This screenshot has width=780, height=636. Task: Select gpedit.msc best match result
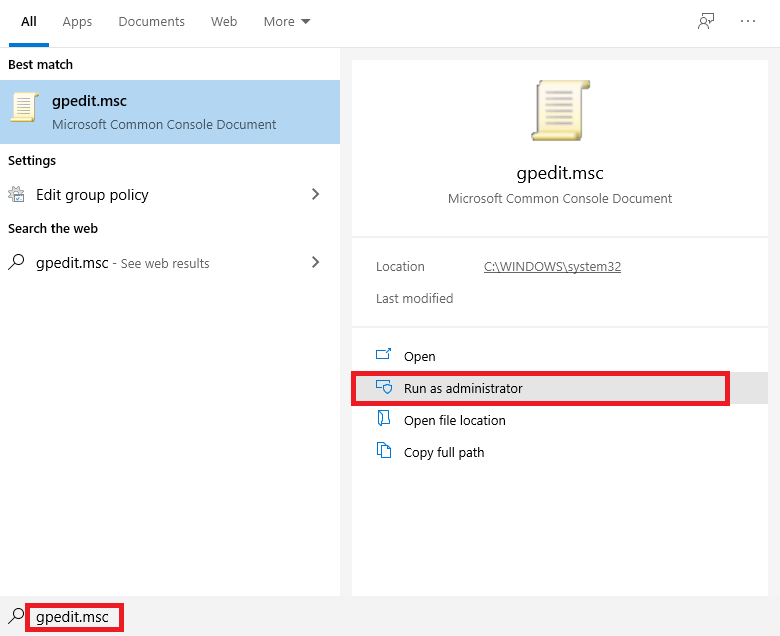pyautogui.click(x=170, y=112)
